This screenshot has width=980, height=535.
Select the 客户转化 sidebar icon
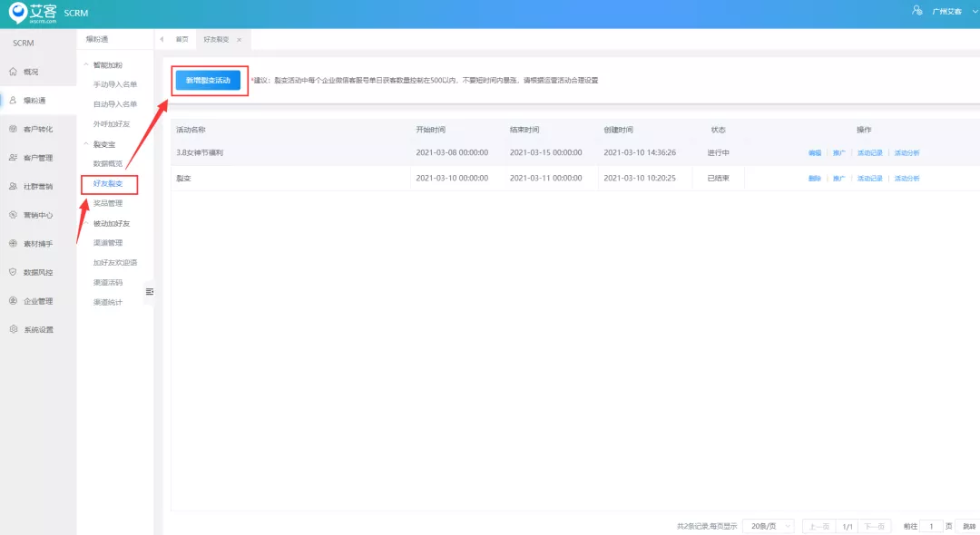13,130
